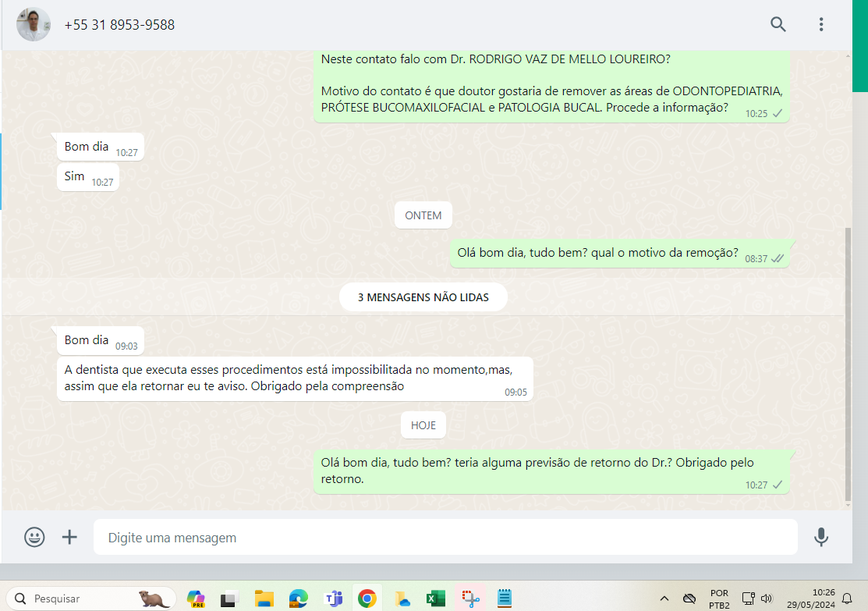Select the 'previsão de retorno do Dr.?' message
The width and height of the screenshot is (868, 611).
(551, 472)
